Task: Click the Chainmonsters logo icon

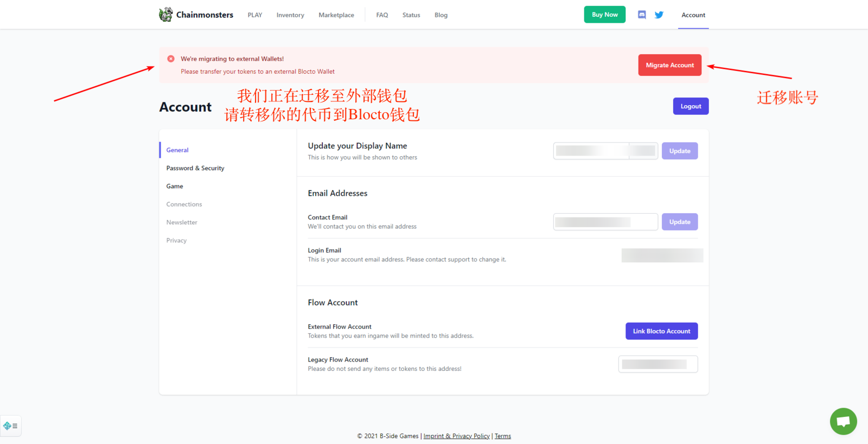Action: tap(165, 15)
